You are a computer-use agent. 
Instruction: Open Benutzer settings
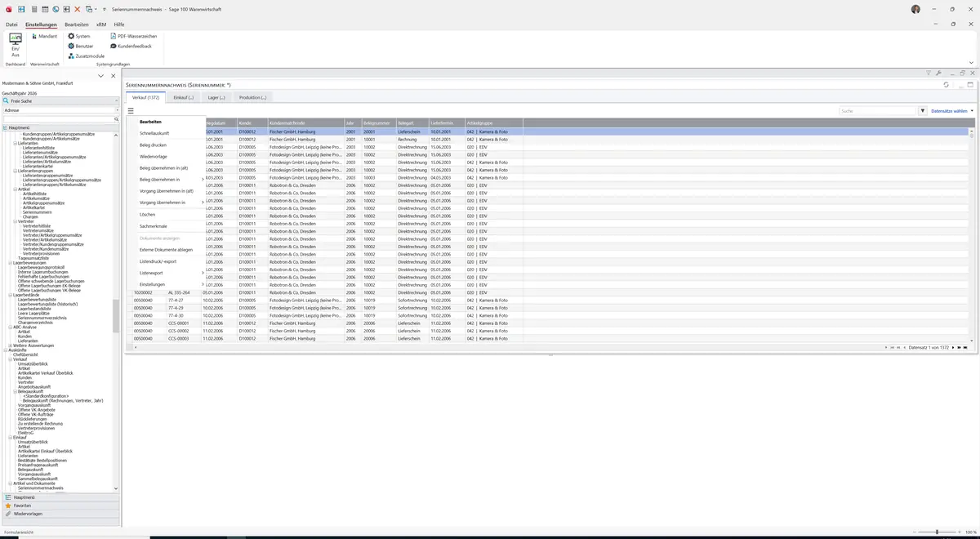pos(80,47)
